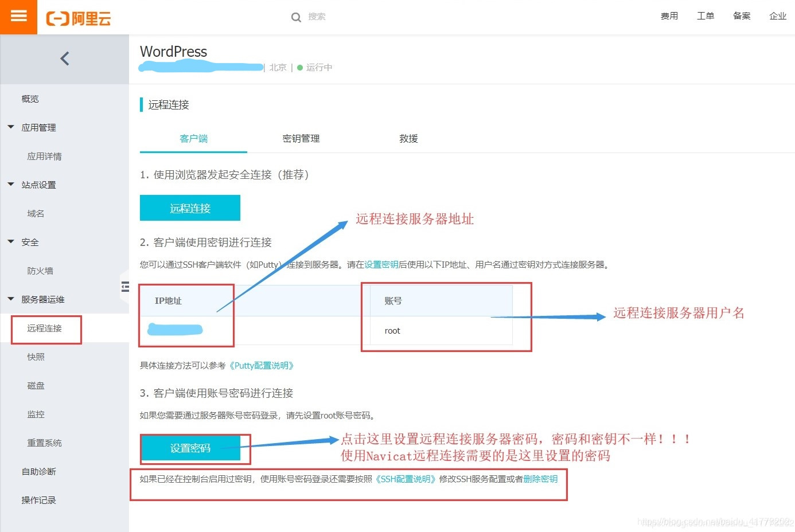Click the root account value
This screenshot has width=795, height=532.
pyautogui.click(x=392, y=331)
